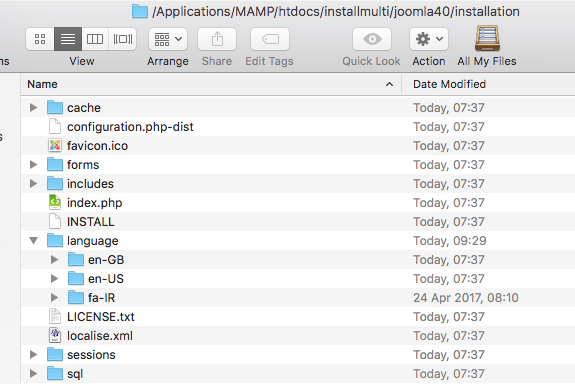
Task: Open All My Files drawer icon
Action: click(487, 38)
